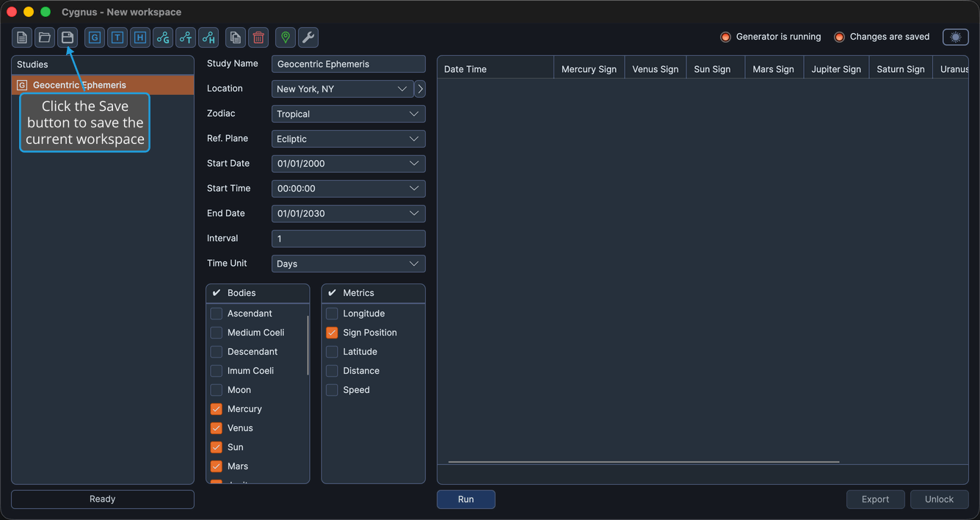Delete the study with red trash icon
980x520 pixels.
click(x=258, y=37)
